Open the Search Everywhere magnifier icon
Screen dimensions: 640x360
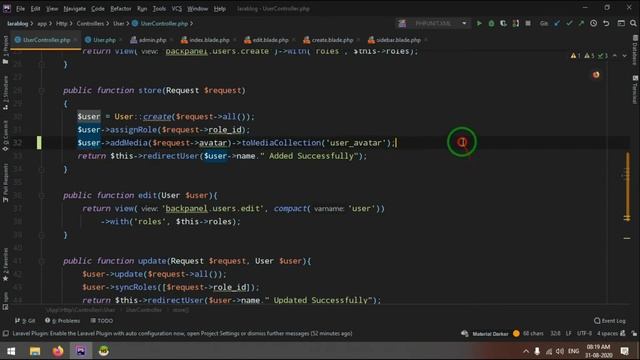click(x=633, y=24)
